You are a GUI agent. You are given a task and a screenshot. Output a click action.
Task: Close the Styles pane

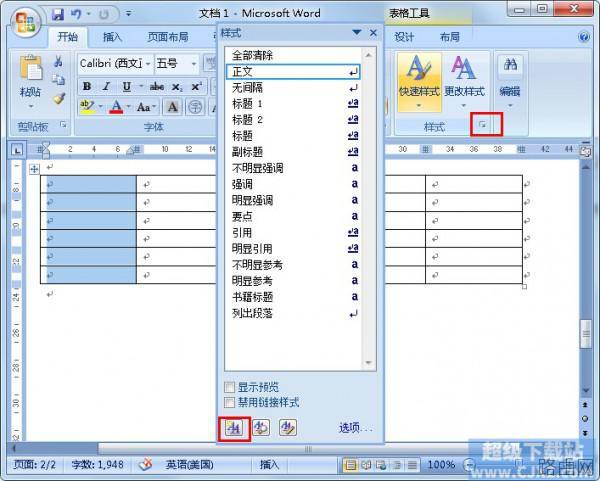[x=373, y=33]
